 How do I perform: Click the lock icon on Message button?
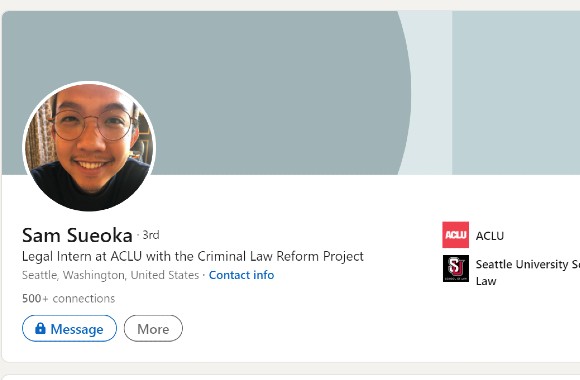[40, 328]
